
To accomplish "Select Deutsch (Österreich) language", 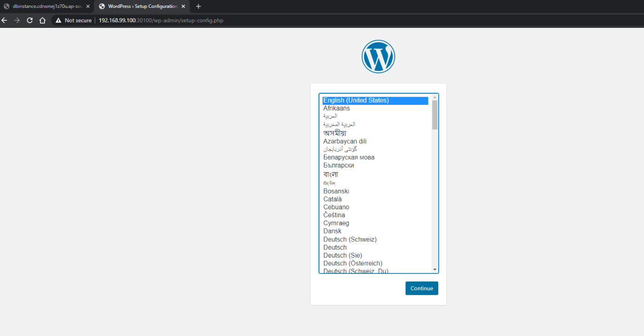I will coord(375,264).
